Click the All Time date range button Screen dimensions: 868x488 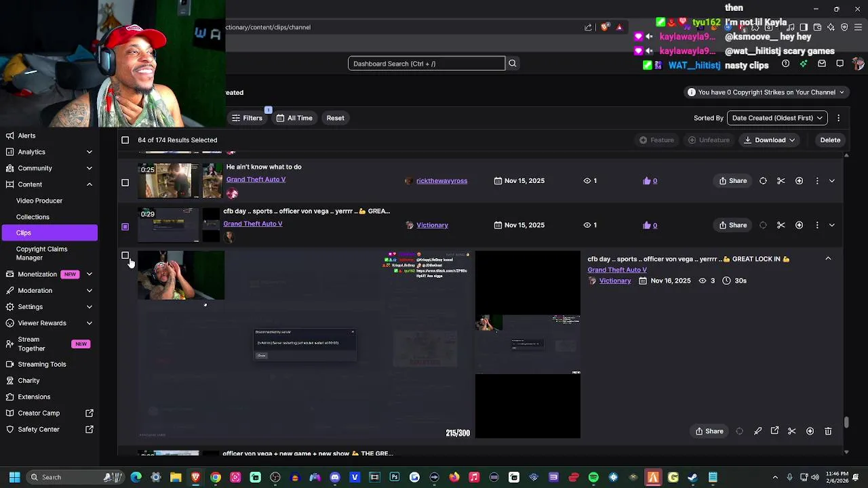[294, 118]
